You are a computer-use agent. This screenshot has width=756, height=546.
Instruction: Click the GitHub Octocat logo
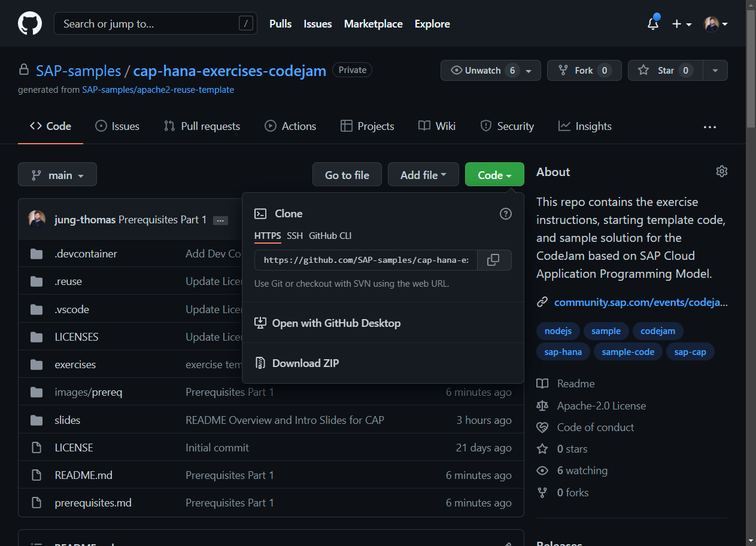[30, 24]
